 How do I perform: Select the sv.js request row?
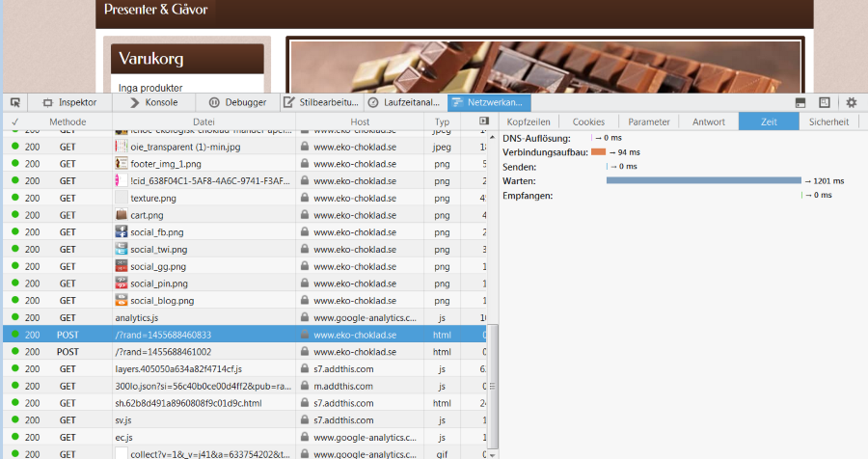tap(245, 420)
